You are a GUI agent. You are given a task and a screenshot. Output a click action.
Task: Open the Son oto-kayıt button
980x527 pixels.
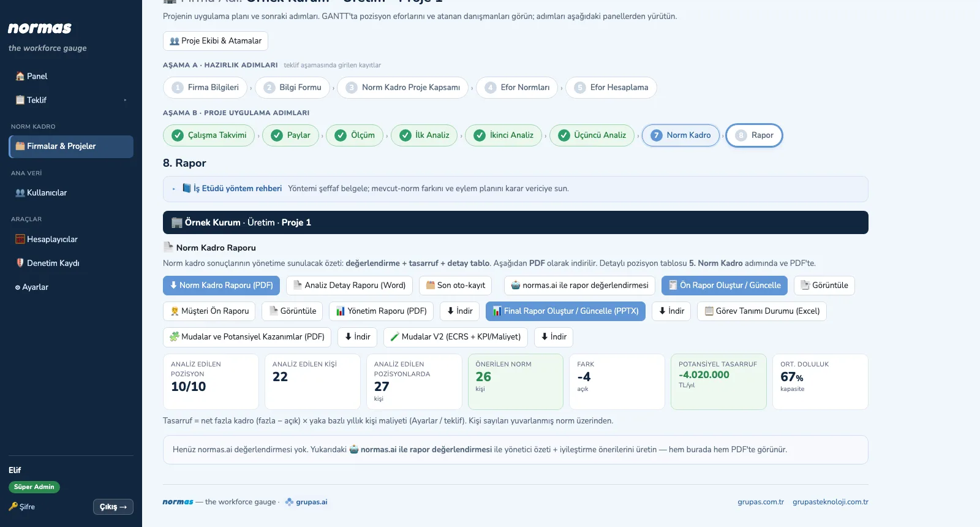pyautogui.click(x=456, y=286)
